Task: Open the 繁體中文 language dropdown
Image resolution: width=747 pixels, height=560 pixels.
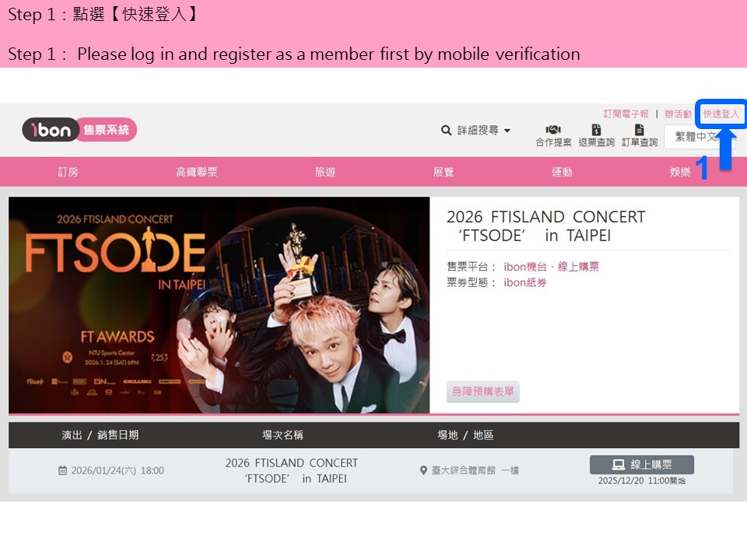Action: [x=700, y=137]
